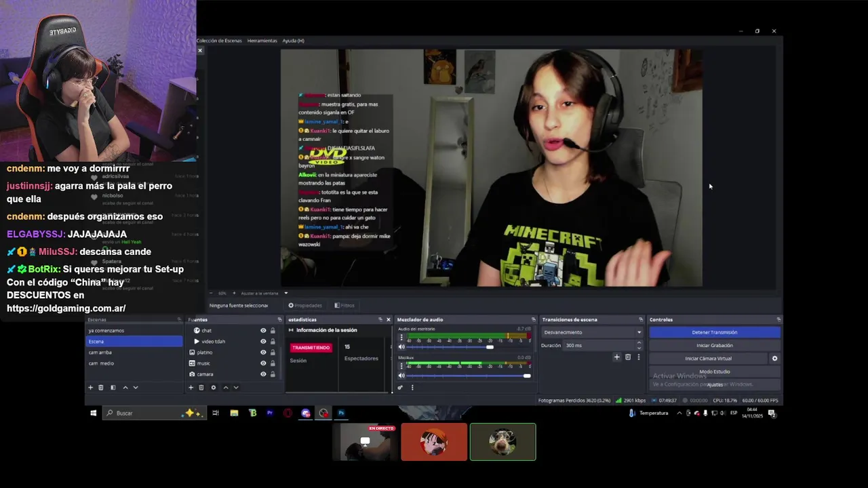Hide the camara source
The height and width of the screenshot is (488, 868).
pyautogui.click(x=263, y=374)
